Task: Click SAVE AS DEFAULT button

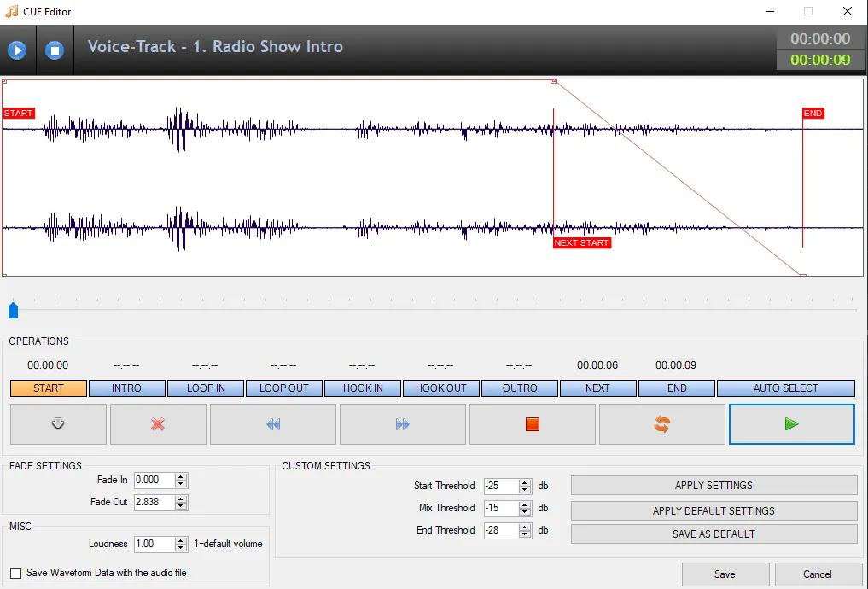Action: click(x=714, y=534)
